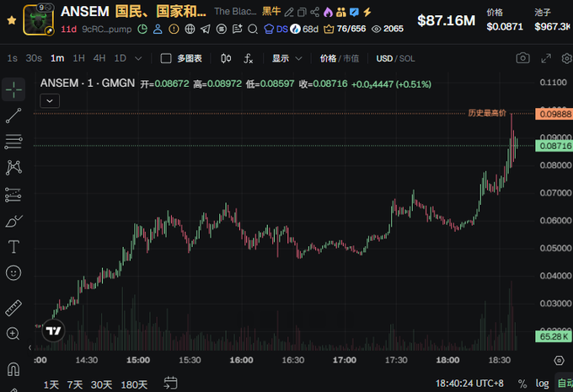
Task: Select the 30s timeframe
Action: [x=34, y=58]
